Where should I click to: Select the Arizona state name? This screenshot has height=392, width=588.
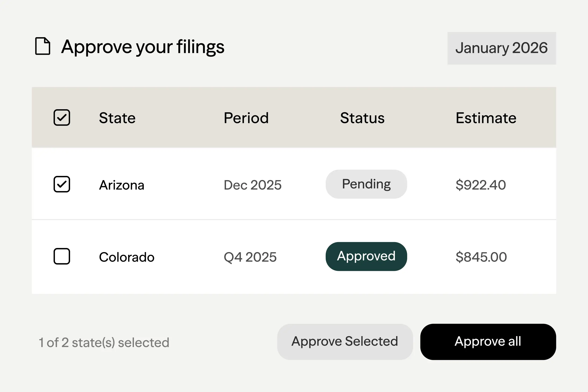[122, 185]
